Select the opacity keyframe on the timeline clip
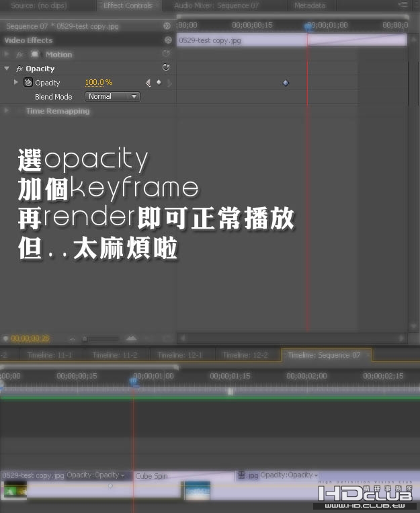The image size is (420, 513). pyautogui.click(x=111, y=487)
